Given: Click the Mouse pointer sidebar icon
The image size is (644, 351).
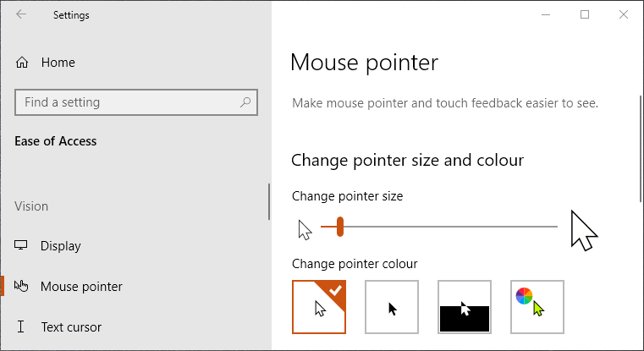Looking at the screenshot, I should [22, 287].
